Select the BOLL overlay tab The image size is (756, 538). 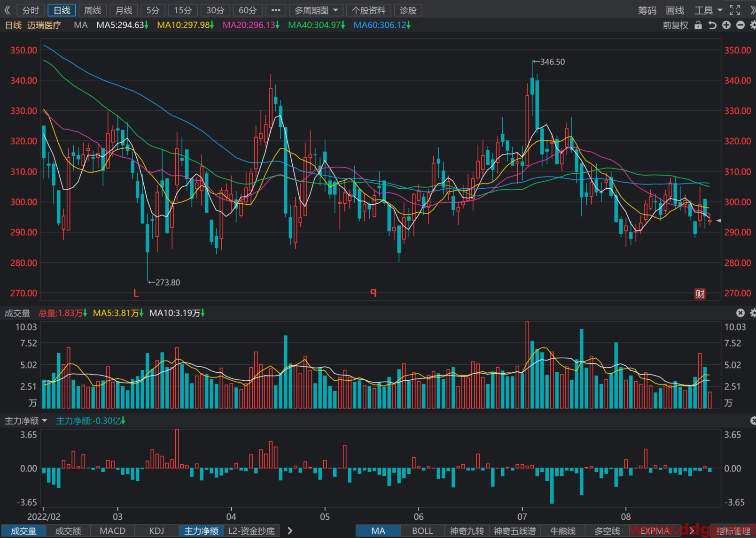coord(422,531)
